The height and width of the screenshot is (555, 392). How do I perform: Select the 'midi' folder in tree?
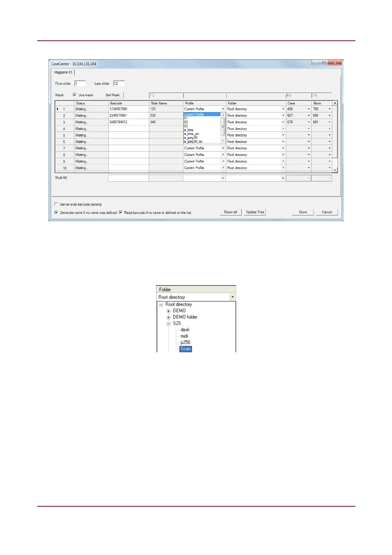click(x=184, y=336)
